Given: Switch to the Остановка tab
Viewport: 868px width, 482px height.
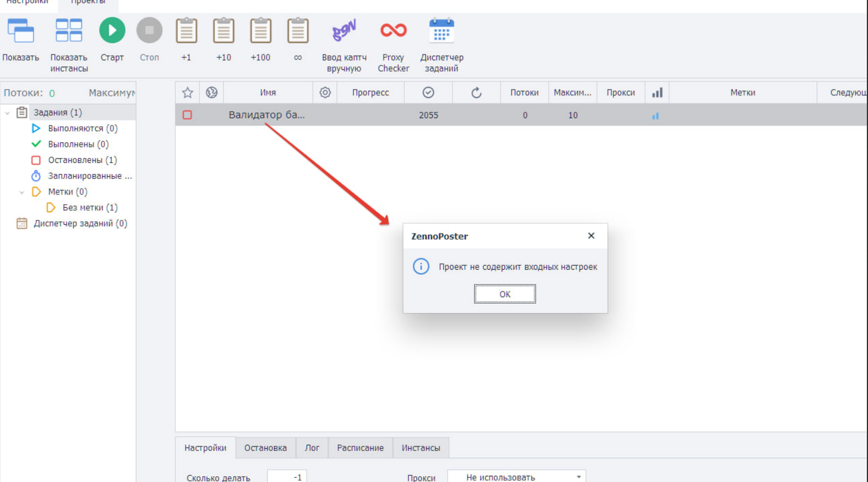Looking at the screenshot, I should tap(265, 448).
